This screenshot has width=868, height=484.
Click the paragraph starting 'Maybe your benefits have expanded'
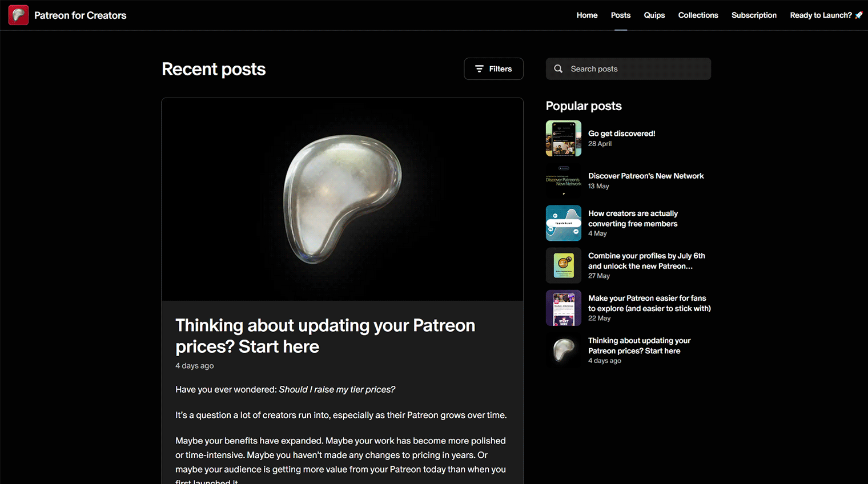point(341,462)
